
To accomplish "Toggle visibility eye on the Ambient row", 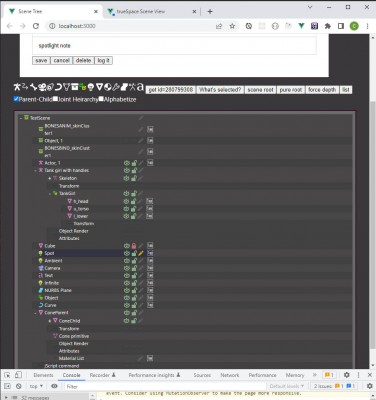I will click(x=126, y=261).
